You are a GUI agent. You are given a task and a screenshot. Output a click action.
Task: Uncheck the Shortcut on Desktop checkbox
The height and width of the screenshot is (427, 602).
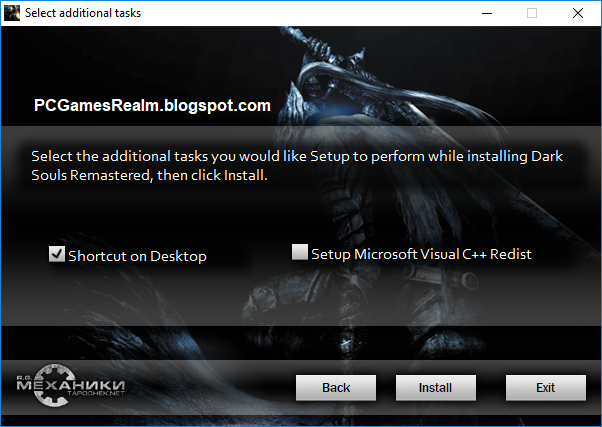[x=57, y=254]
